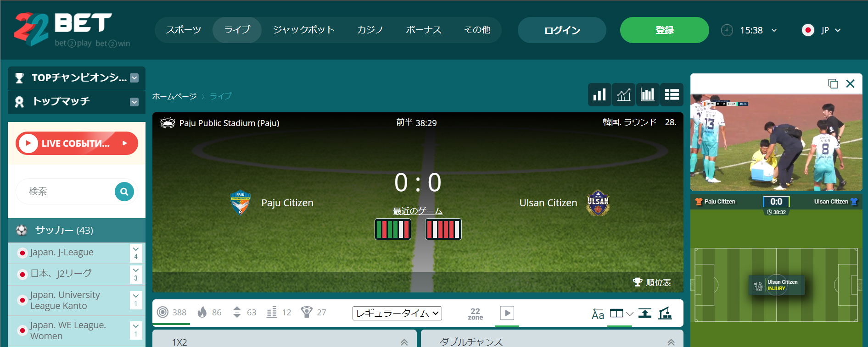
Task: Collapse the ダブルチャンス market panel
Action: tap(671, 342)
